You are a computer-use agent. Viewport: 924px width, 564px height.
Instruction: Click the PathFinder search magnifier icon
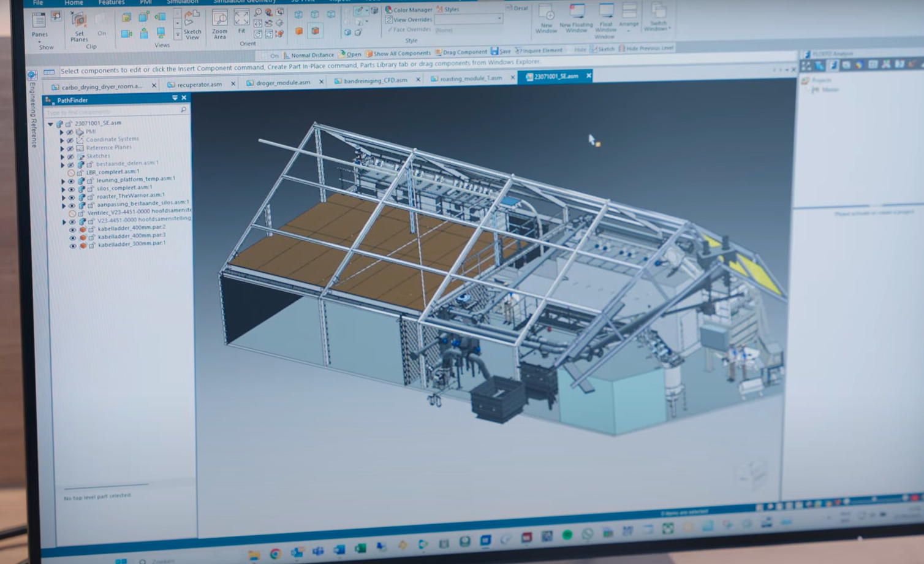(183, 110)
